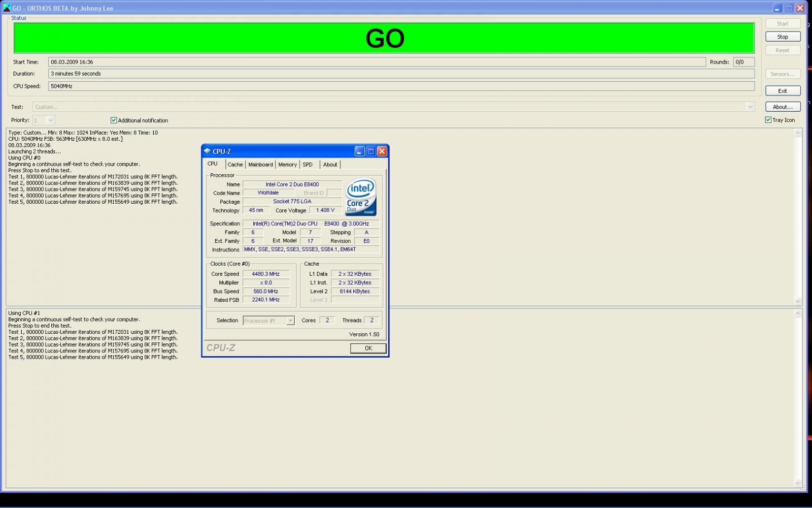Click the Sensors... button

(x=783, y=74)
